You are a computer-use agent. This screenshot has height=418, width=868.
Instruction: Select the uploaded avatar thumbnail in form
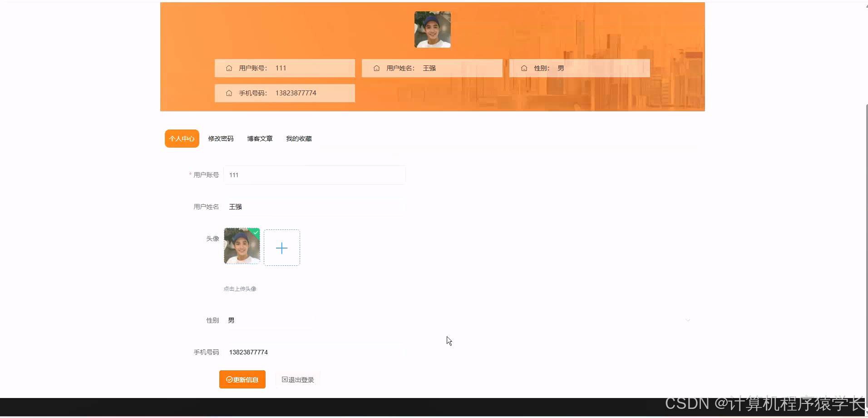242,246
